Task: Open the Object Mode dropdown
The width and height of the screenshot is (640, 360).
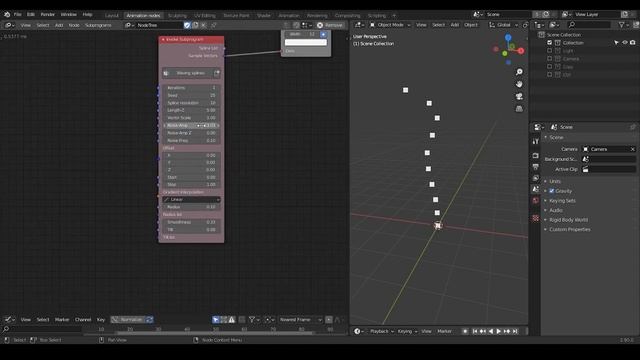Action: coord(390,25)
